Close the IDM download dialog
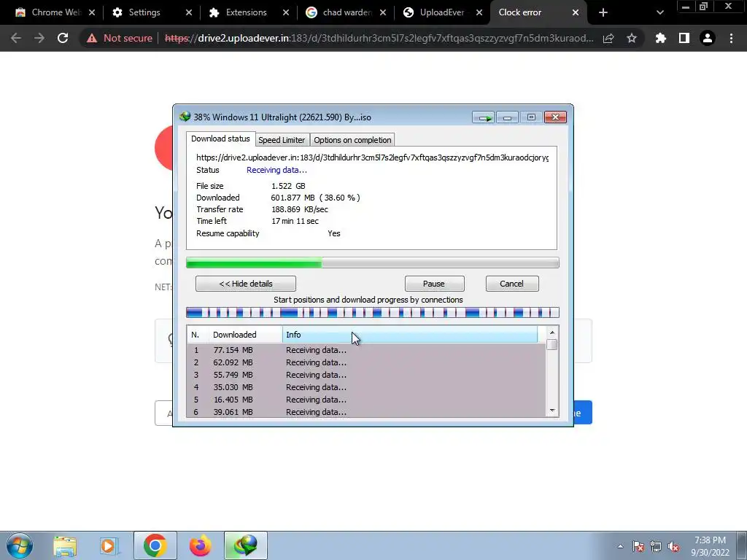Screen dimensions: 747x560 click(555, 117)
